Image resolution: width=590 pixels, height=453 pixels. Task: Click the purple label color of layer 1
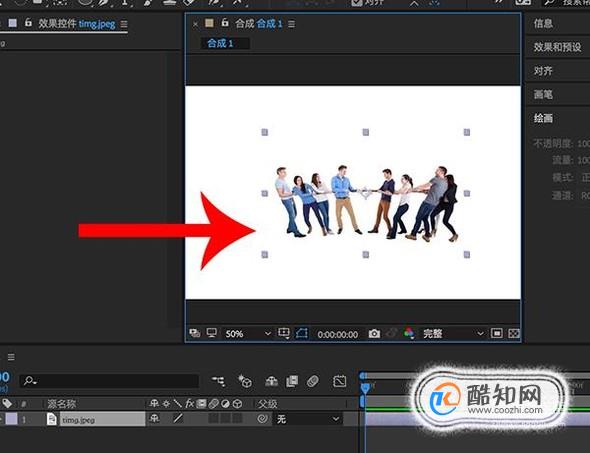(11, 419)
